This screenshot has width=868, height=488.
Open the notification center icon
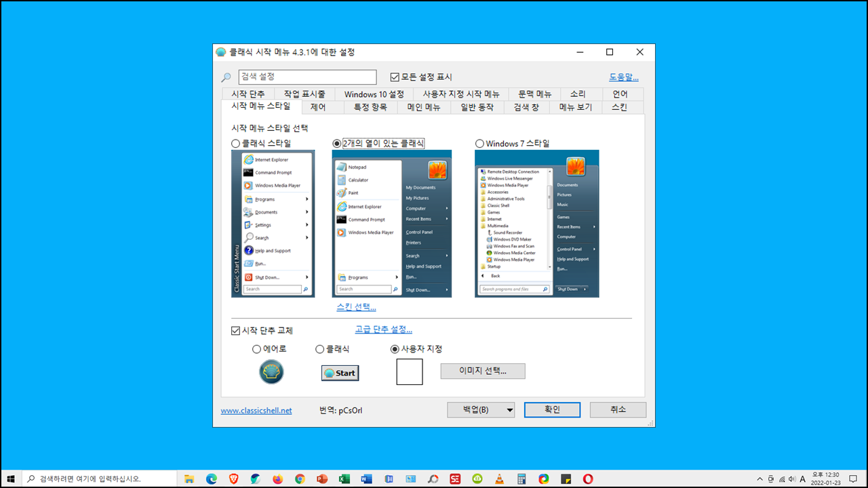(853, 479)
